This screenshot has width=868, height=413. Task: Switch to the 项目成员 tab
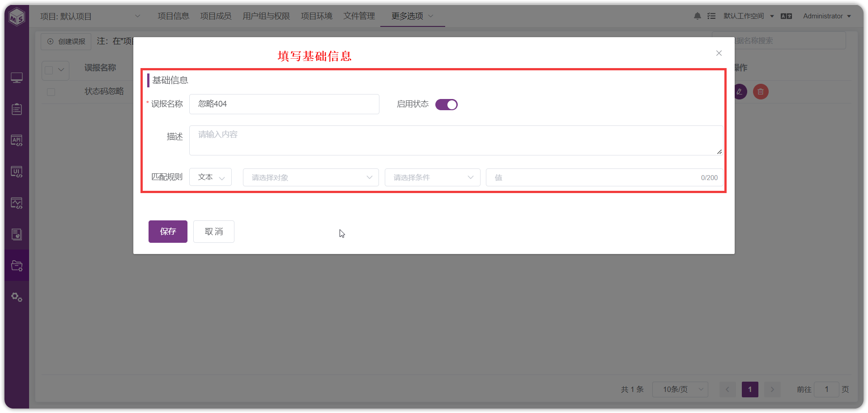pos(216,16)
